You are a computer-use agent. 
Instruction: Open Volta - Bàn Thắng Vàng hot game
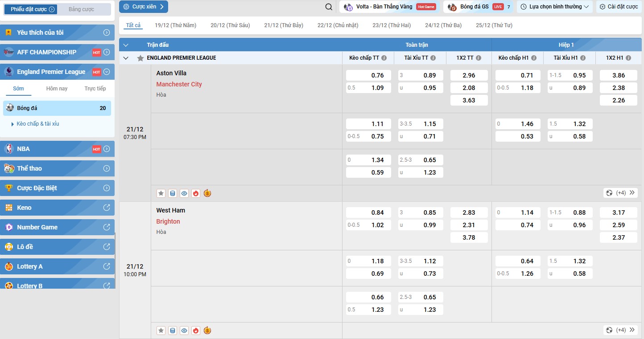(x=389, y=7)
